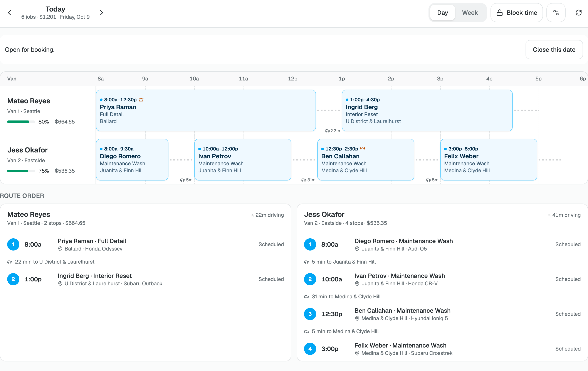Click stop number 4 badge for Felix Weber

point(310,349)
